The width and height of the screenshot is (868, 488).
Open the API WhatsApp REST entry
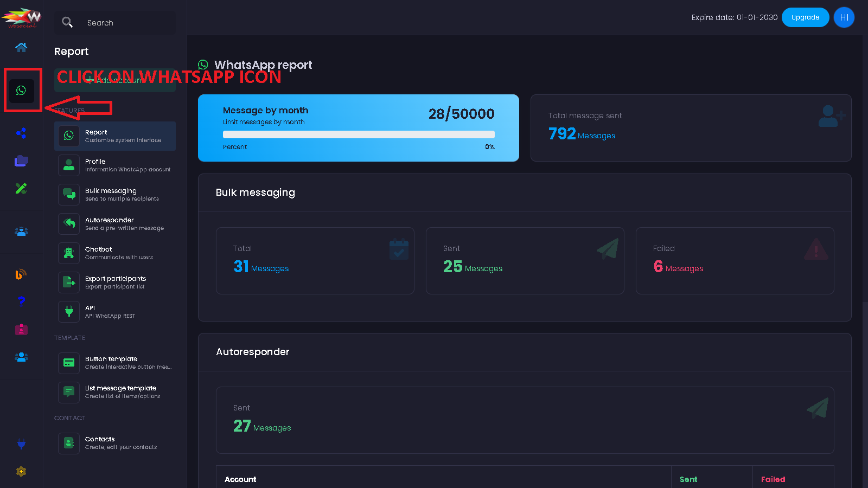tap(115, 311)
